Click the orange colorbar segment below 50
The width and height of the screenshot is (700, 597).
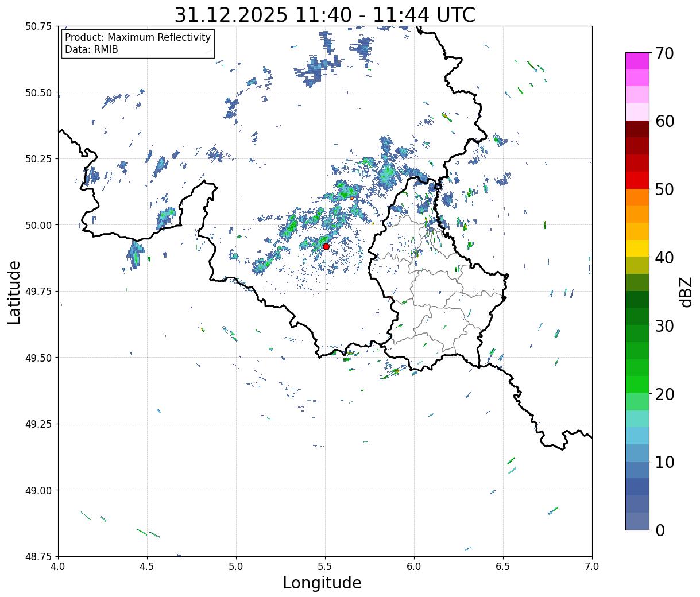pyautogui.click(x=637, y=197)
